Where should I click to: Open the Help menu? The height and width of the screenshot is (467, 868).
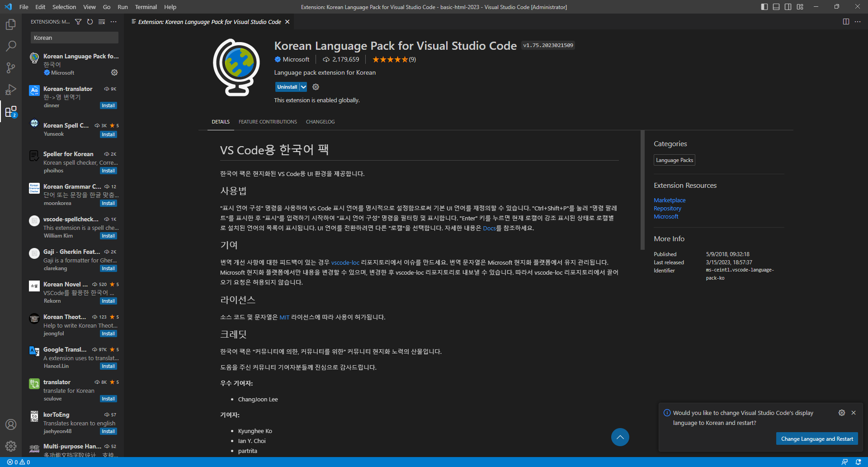point(170,7)
